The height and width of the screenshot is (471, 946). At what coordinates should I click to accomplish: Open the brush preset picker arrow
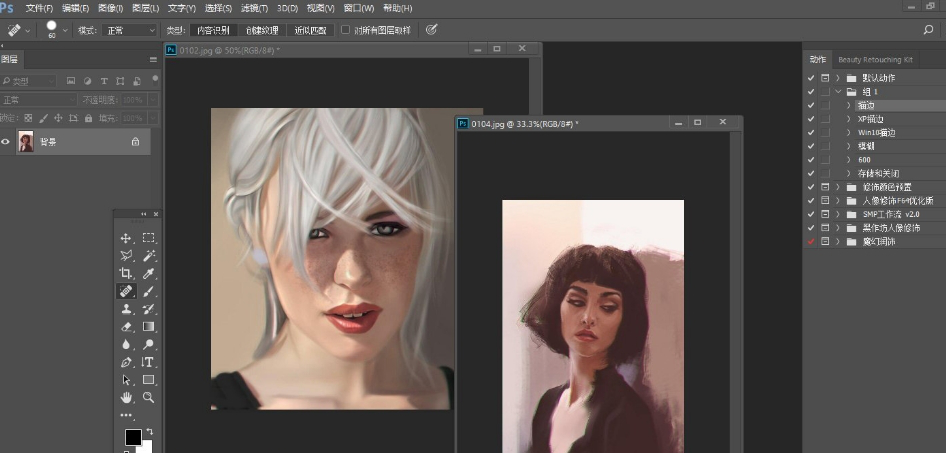pyautogui.click(x=65, y=30)
